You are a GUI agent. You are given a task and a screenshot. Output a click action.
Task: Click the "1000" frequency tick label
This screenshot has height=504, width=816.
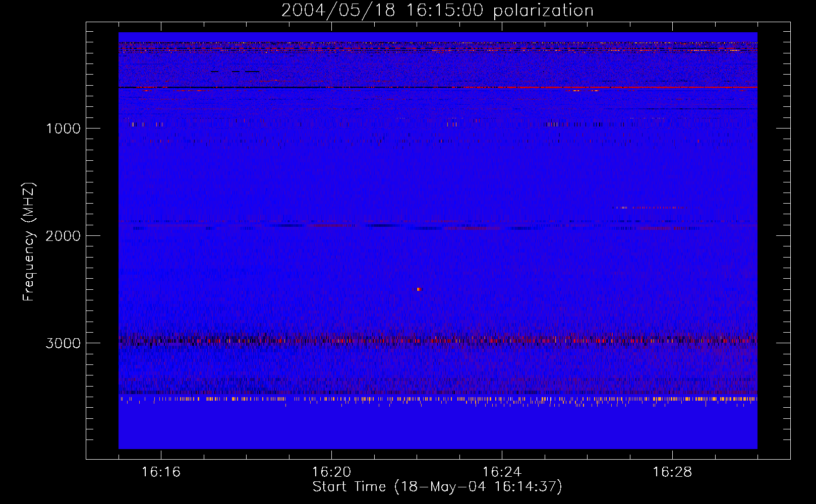(63, 129)
